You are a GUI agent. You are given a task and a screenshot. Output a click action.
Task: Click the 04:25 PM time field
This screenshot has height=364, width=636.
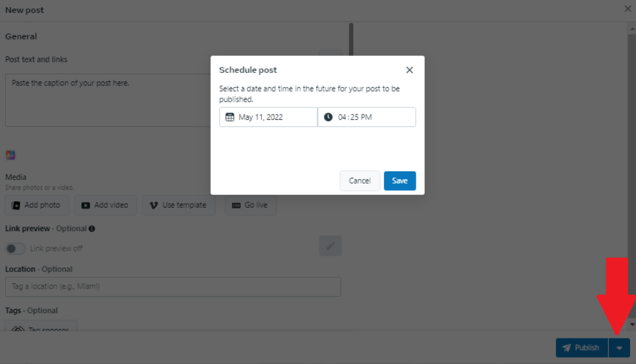click(367, 117)
